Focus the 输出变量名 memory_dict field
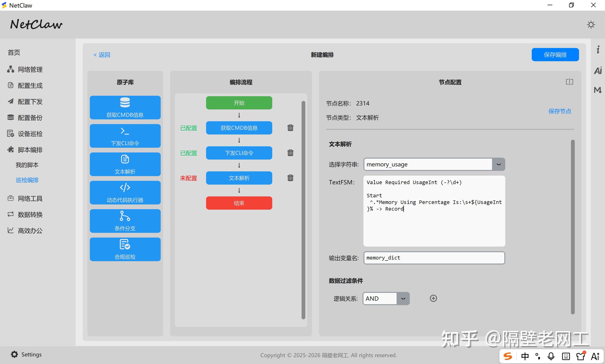Image resolution: width=605 pixels, height=364 pixels. (x=434, y=258)
